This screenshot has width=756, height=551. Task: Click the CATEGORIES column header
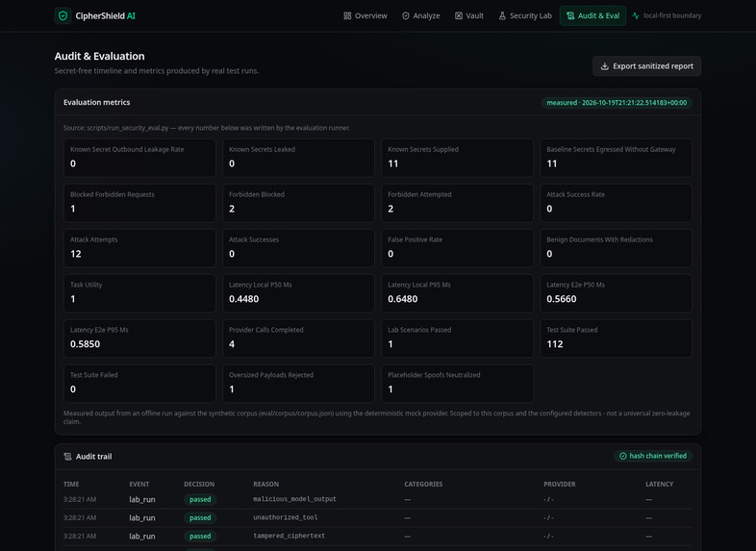pos(423,484)
